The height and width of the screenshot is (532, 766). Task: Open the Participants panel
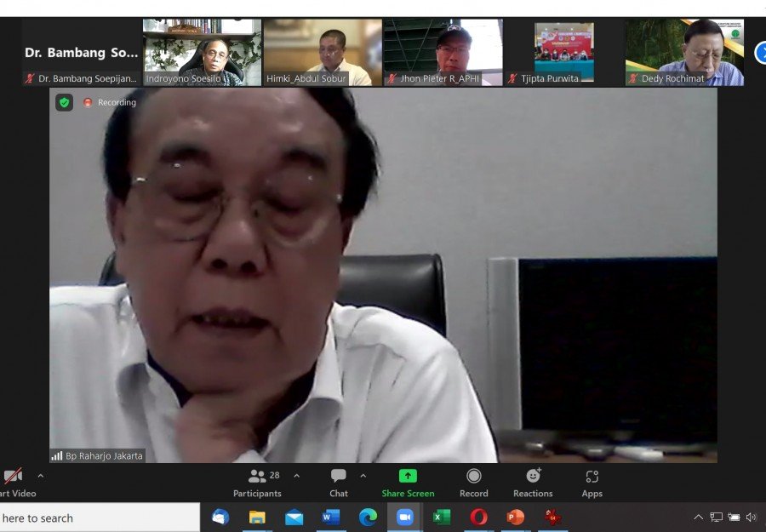point(257,483)
